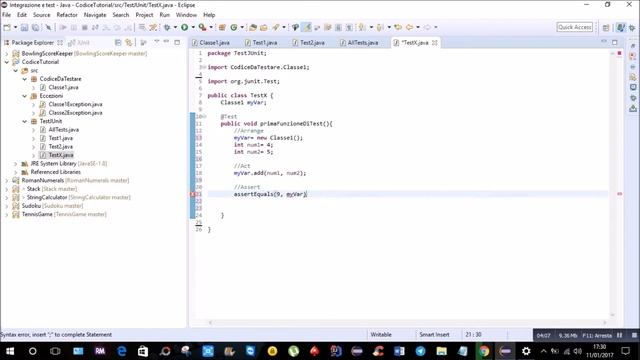Switch to AllTests.java editor tab
Image resolution: width=640 pixels, height=360 pixels.
coord(359,42)
